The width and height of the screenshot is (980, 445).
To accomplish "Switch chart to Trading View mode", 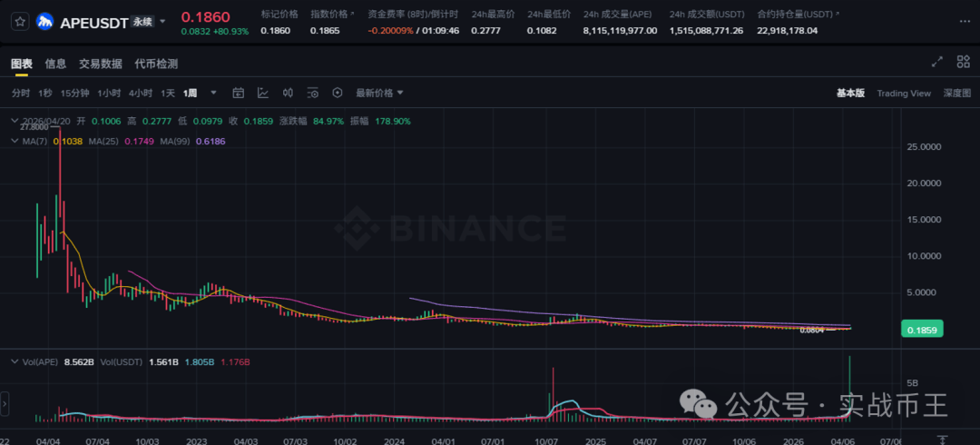I will coord(903,93).
